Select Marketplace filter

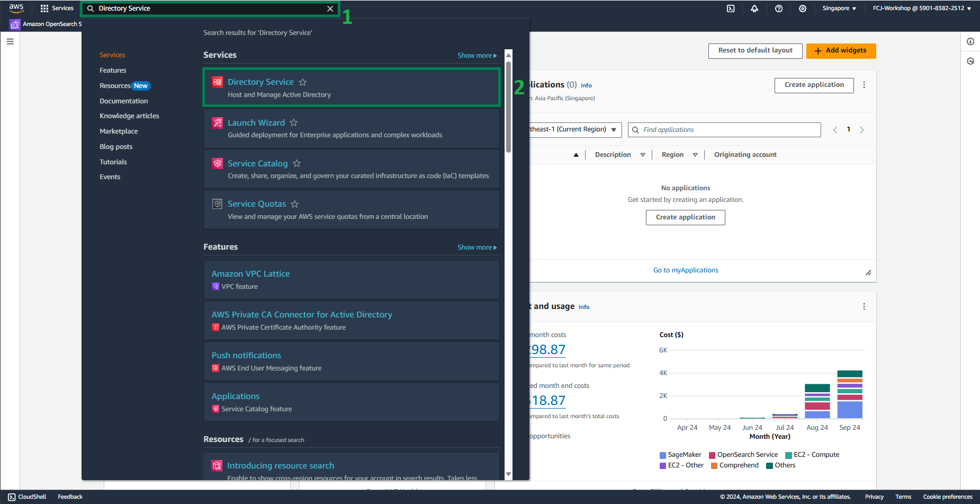tap(119, 131)
